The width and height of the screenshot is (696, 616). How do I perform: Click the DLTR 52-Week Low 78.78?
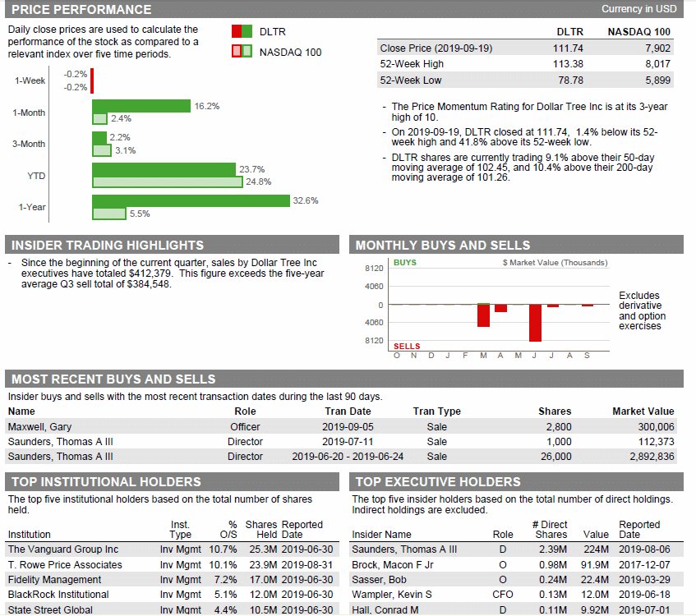[570, 80]
